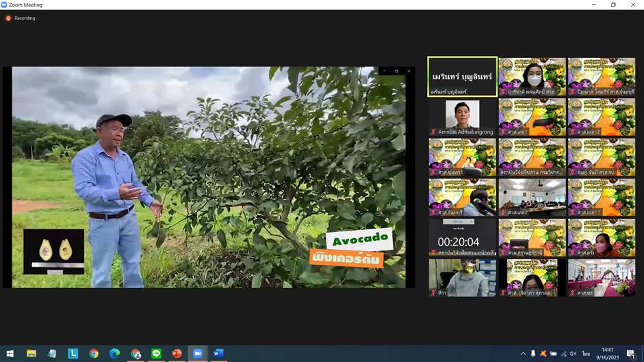Image resolution: width=644 pixels, height=362 pixels.
Task: Expand the hidden system tray icons
Action: click(524, 354)
